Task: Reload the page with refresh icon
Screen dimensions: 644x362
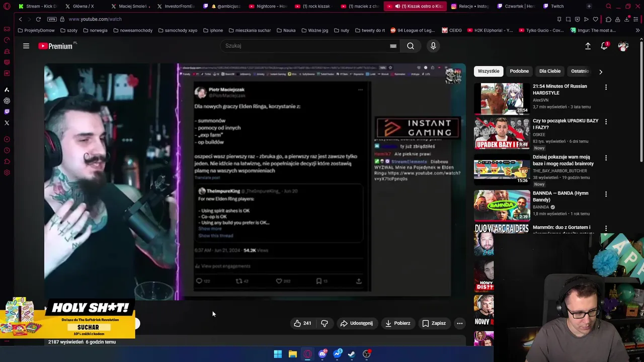Action: coord(38,19)
